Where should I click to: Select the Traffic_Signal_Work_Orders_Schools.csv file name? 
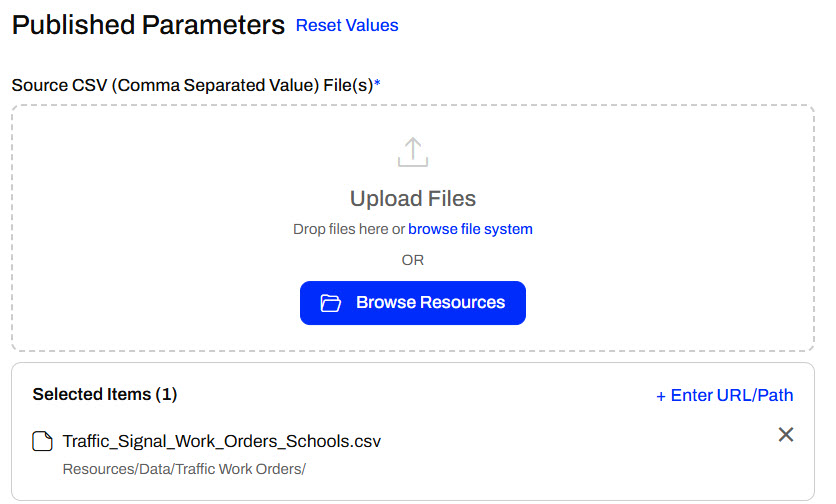[x=221, y=441]
